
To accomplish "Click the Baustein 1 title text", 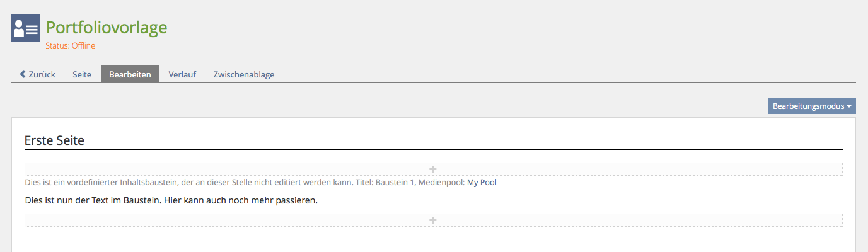I will [x=395, y=183].
